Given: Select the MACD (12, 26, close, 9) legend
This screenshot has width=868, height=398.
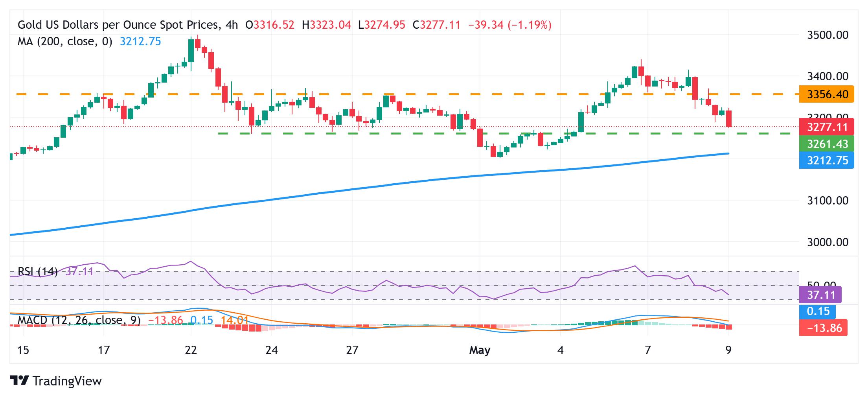Looking at the screenshot, I should click(79, 320).
